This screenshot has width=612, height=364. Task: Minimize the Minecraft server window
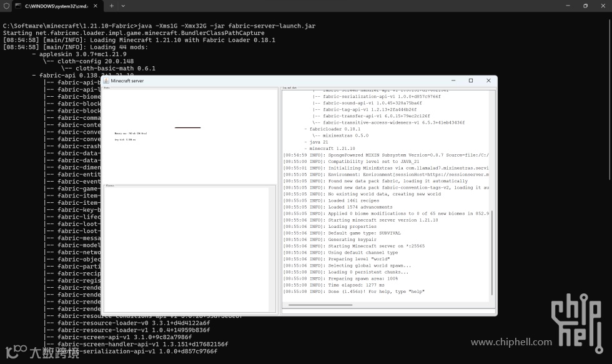[453, 81]
